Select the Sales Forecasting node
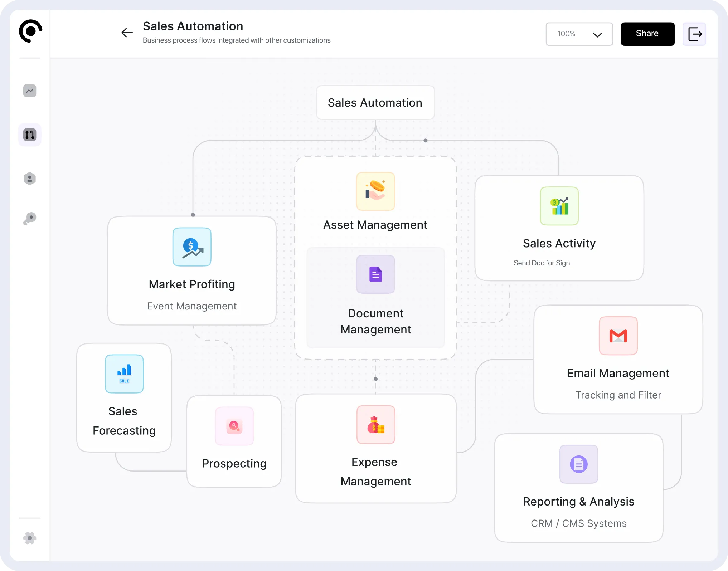728x571 pixels. 124,397
